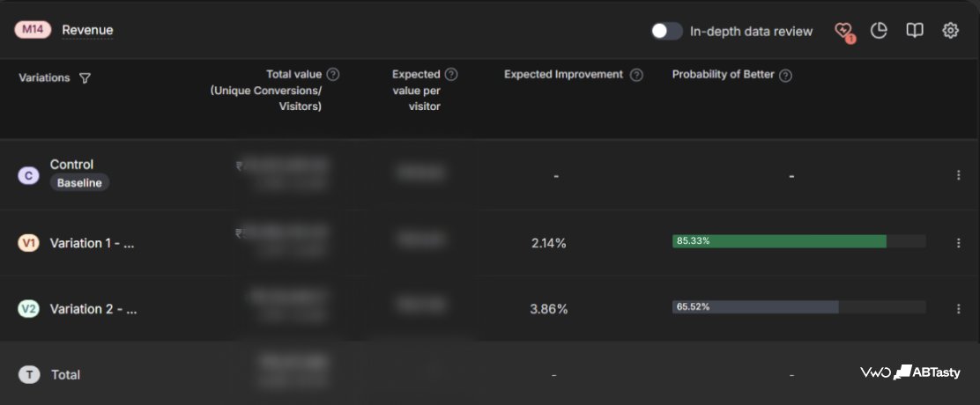
Task: Open the metric health alert icon
Action: [843, 31]
